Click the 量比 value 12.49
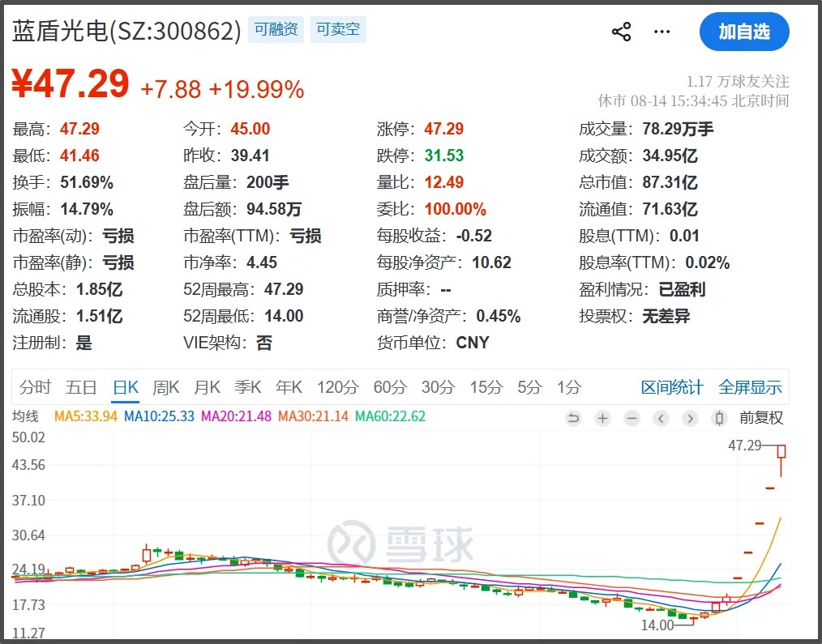 coord(443,182)
